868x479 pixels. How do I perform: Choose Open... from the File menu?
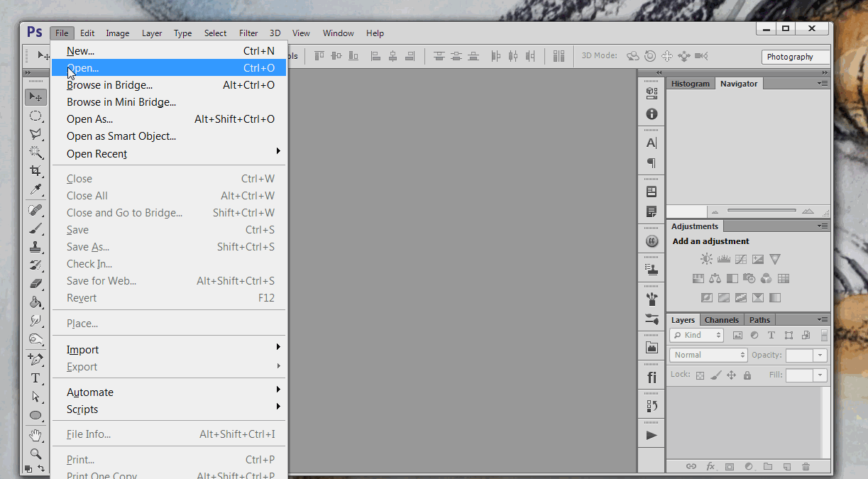(x=169, y=68)
